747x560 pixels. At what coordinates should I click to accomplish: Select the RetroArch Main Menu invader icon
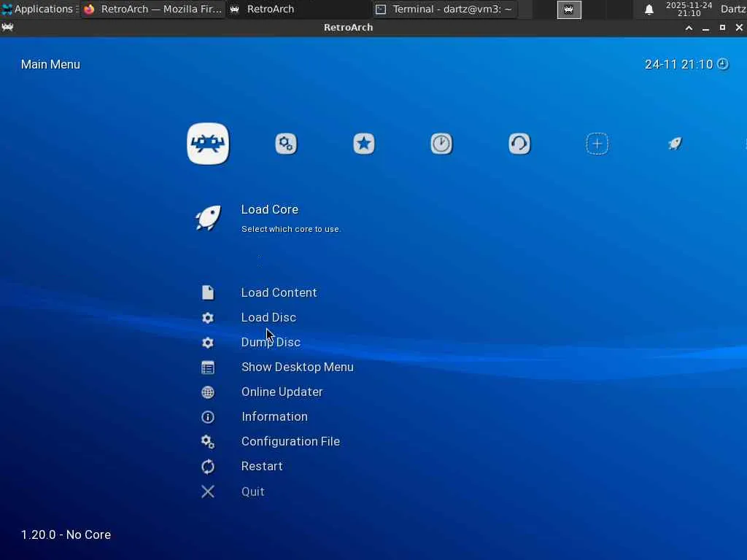208,144
